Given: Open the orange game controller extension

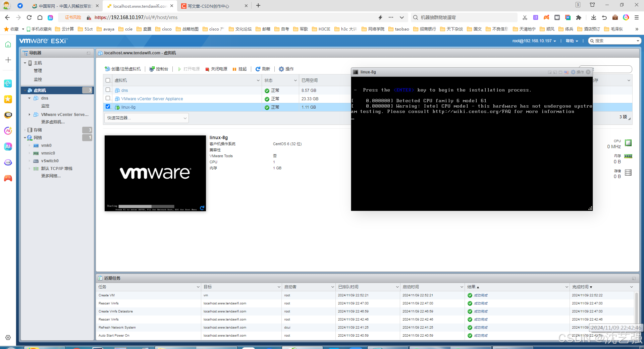Looking at the screenshot, I should pyautogui.click(x=546, y=17).
